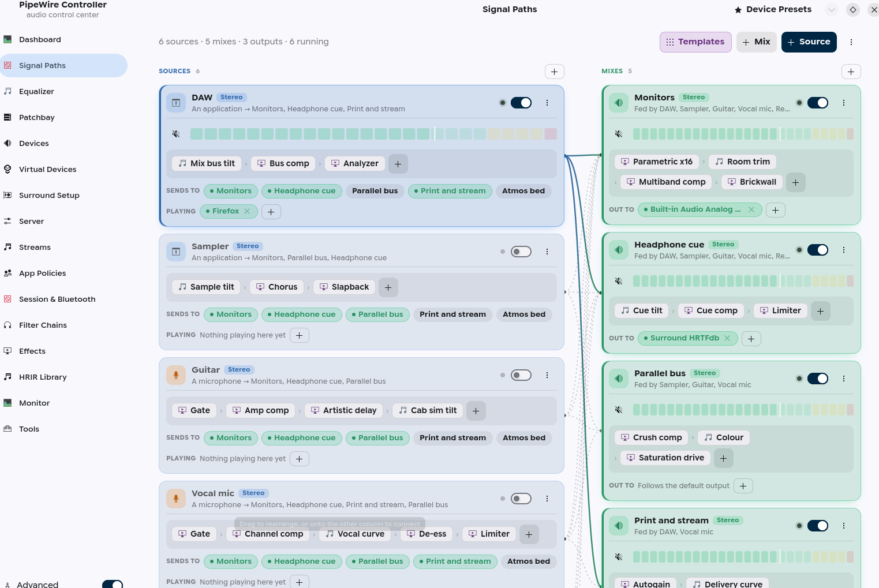The image size is (879, 588).
Task: Add an output to the Parallel bus mix
Action: click(x=743, y=486)
